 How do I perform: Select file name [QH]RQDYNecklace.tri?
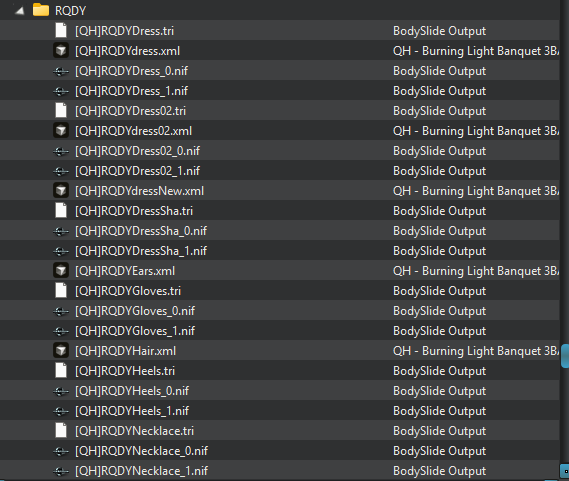pos(135,431)
